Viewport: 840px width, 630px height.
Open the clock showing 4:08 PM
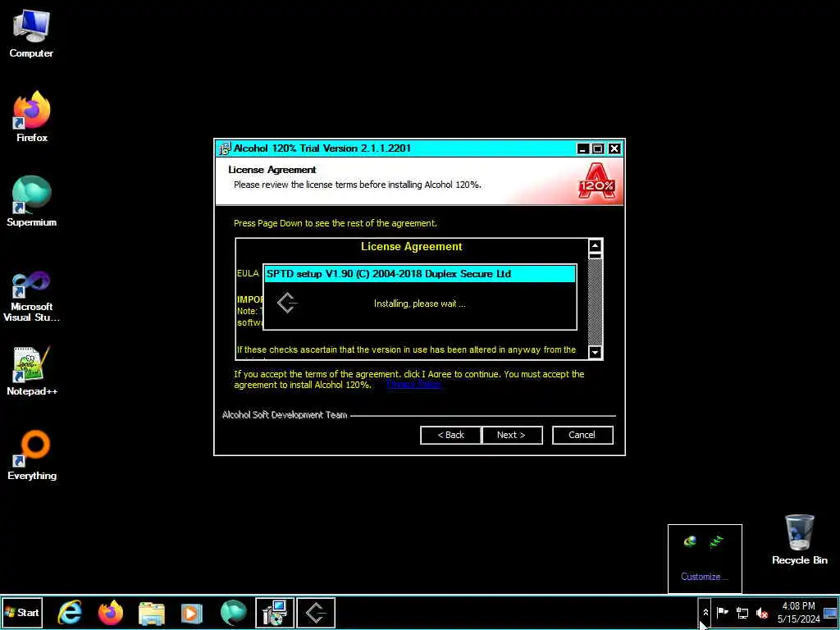click(x=798, y=612)
